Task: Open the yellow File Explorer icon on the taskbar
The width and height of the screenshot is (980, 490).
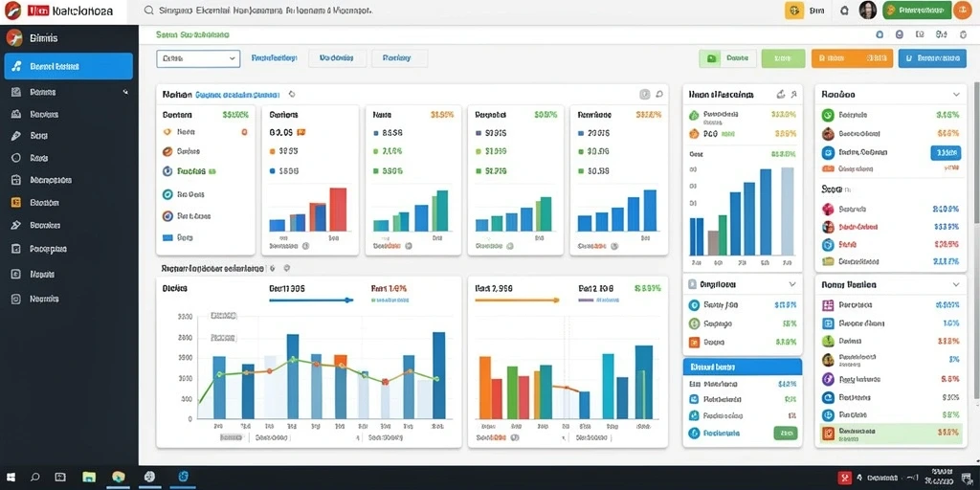Action: [89, 477]
